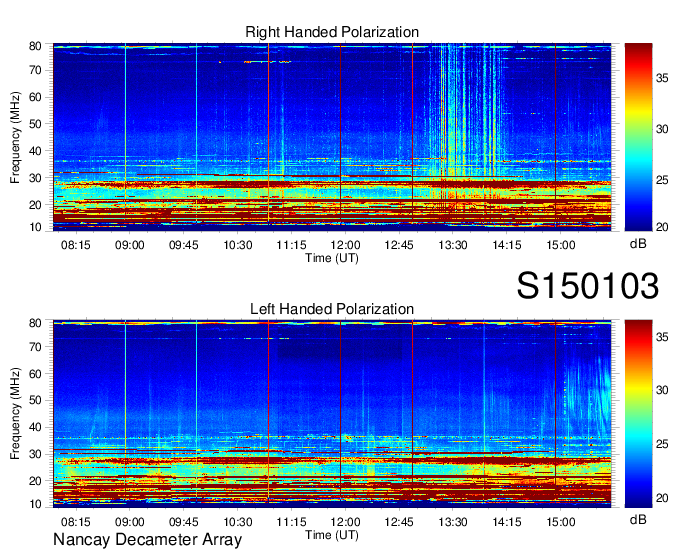Click the 10:30 tick under Right Handed plot
The height and width of the screenshot is (552, 680).
(x=238, y=245)
